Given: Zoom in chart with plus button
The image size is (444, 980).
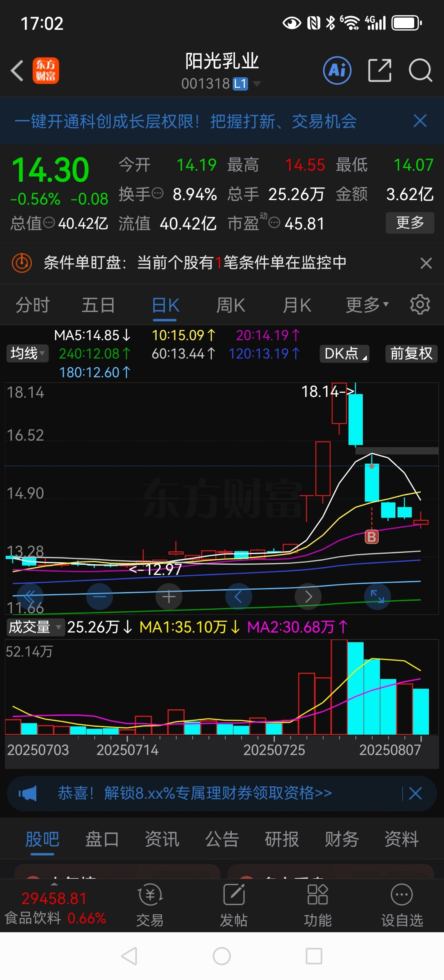Looking at the screenshot, I should [x=169, y=597].
